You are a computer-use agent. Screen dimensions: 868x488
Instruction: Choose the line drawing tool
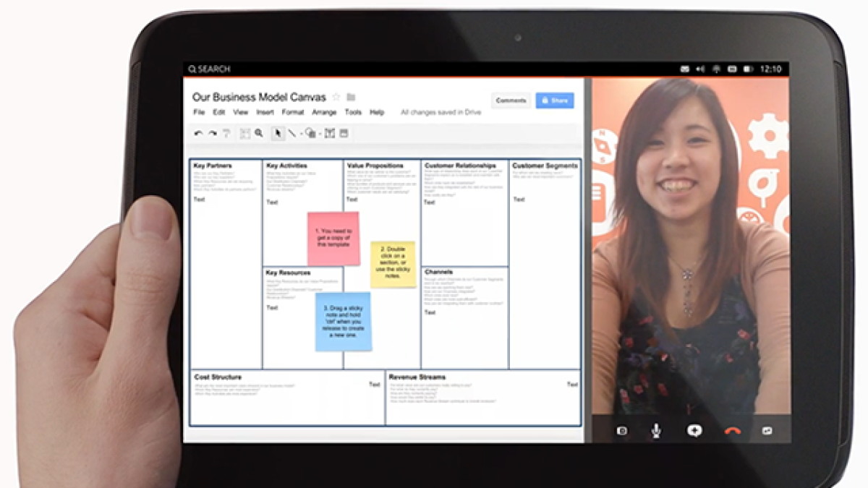click(292, 133)
